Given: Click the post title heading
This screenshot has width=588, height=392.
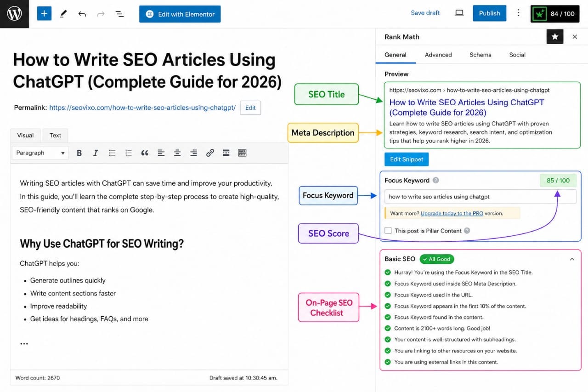Looking at the screenshot, I should 147,70.
